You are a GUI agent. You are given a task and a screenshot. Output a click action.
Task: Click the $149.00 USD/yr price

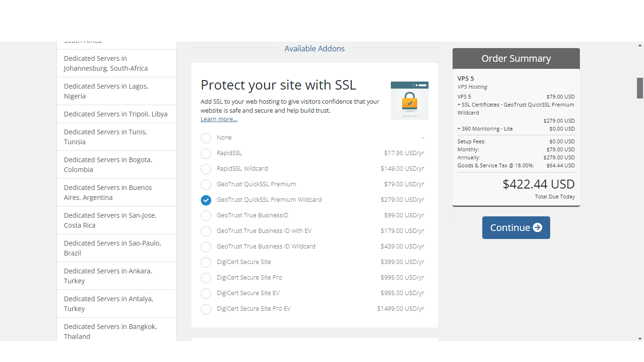403,169
